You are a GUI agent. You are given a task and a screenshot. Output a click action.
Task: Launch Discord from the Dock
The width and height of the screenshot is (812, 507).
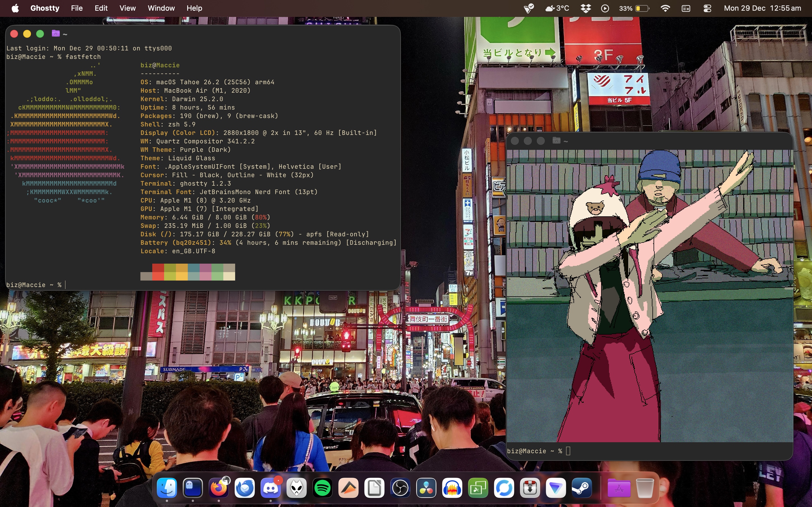click(x=270, y=488)
